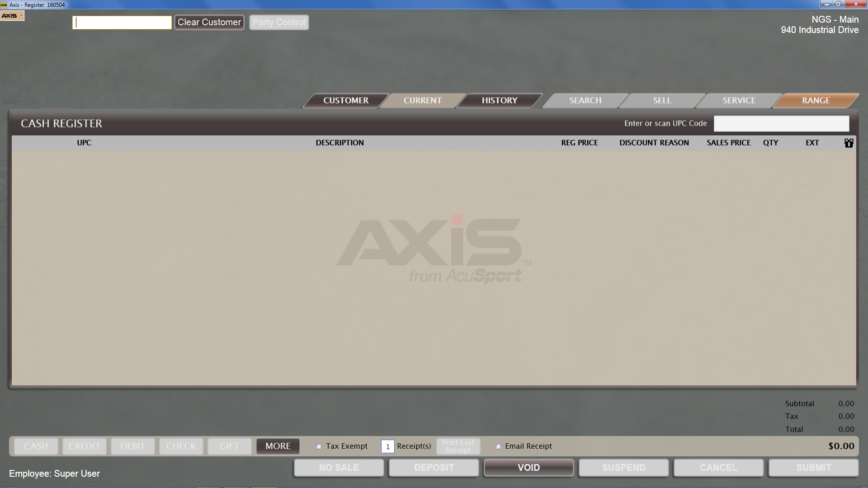Click the MORE payment options button
This screenshot has height=488, width=868.
tap(278, 446)
